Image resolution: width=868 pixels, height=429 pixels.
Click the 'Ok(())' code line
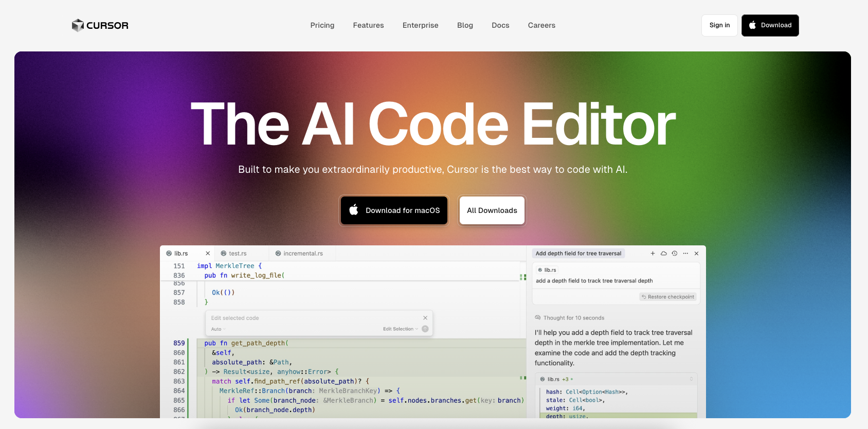223,293
